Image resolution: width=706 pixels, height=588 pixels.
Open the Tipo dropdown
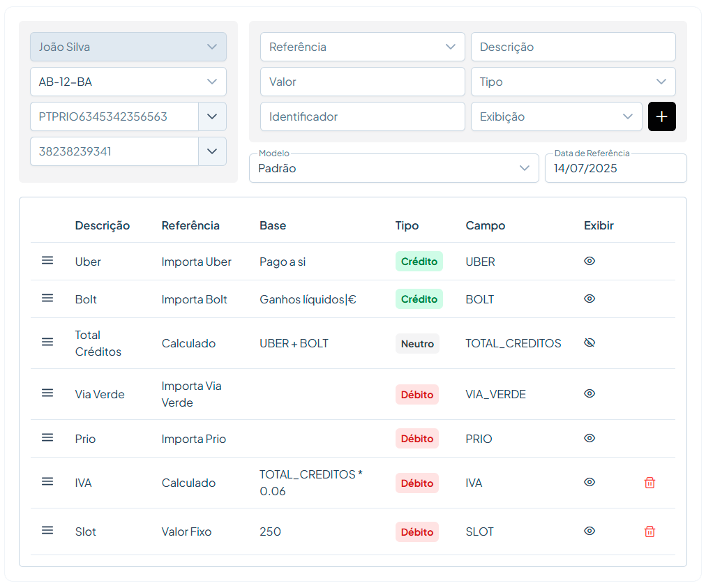[573, 82]
